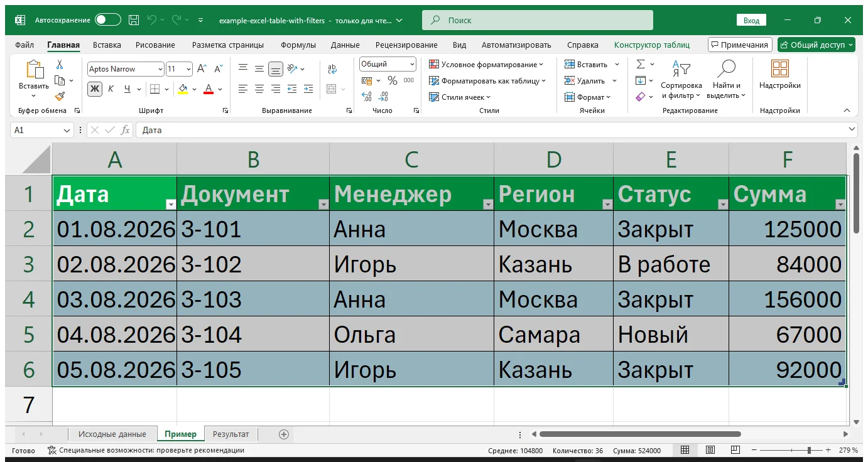Switch to the Формулы ribbon tab
The image size is (868, 462).
298,45
